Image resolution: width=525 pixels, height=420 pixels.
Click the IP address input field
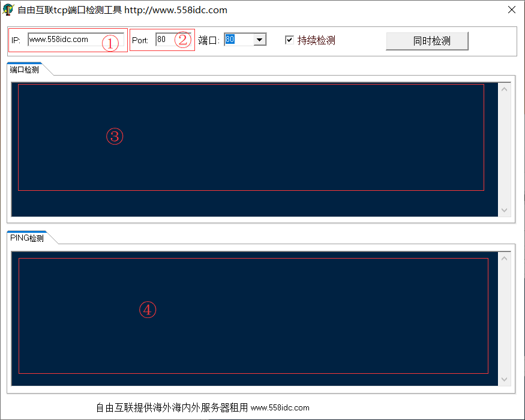(x=76, y=40)
